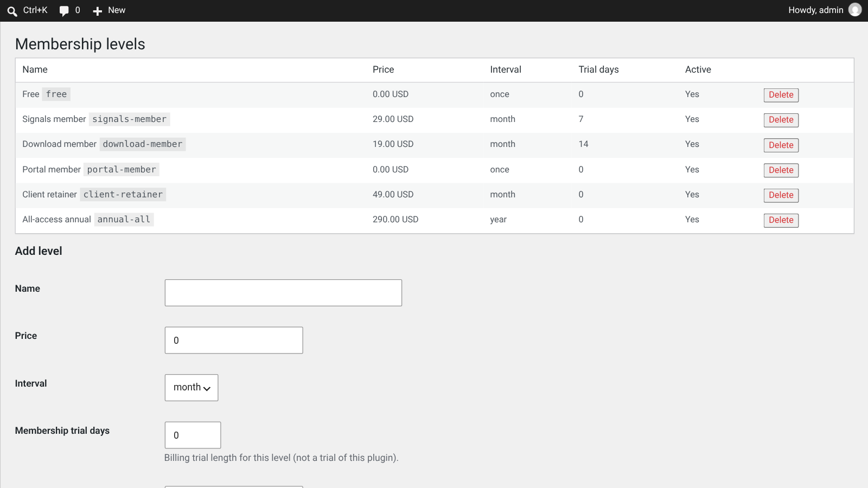Viewport: 868px width, 488px height.
Task: Click the 7 trial days cell
Action: (581, 119)
